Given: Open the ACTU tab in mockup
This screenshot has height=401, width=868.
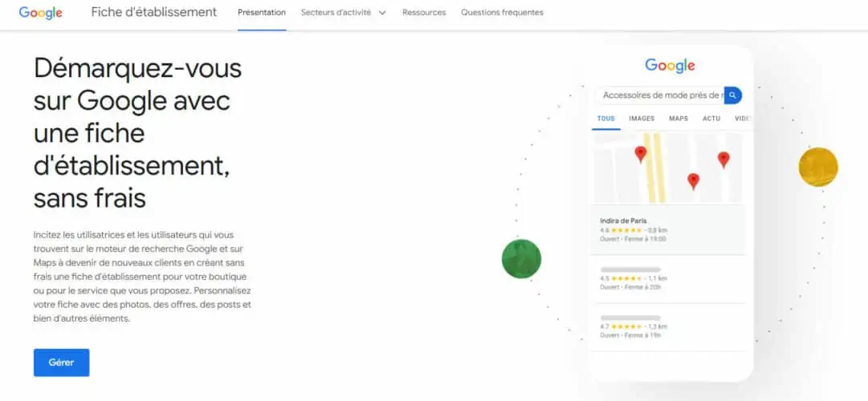Looking at the screenshot, I should tap(711, 119).
